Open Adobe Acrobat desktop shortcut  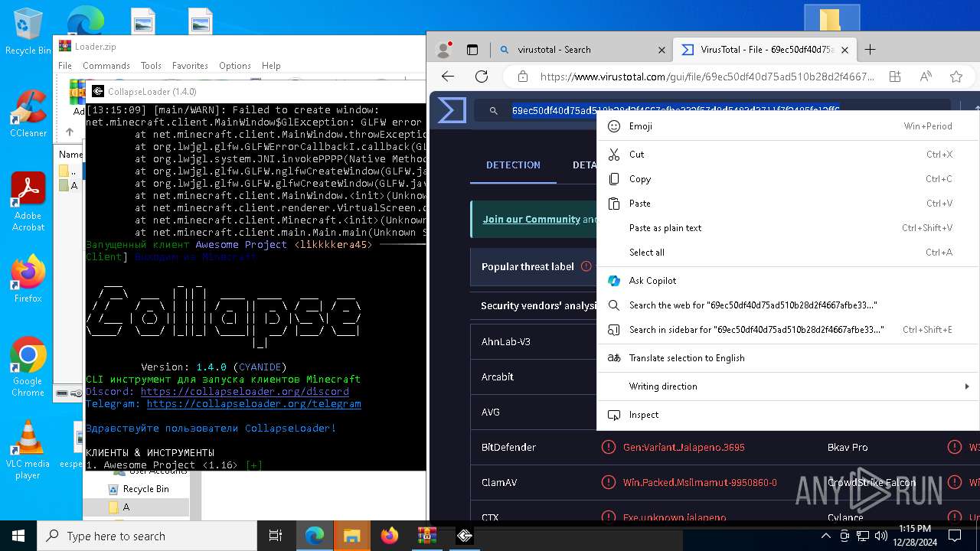(28, 202)
